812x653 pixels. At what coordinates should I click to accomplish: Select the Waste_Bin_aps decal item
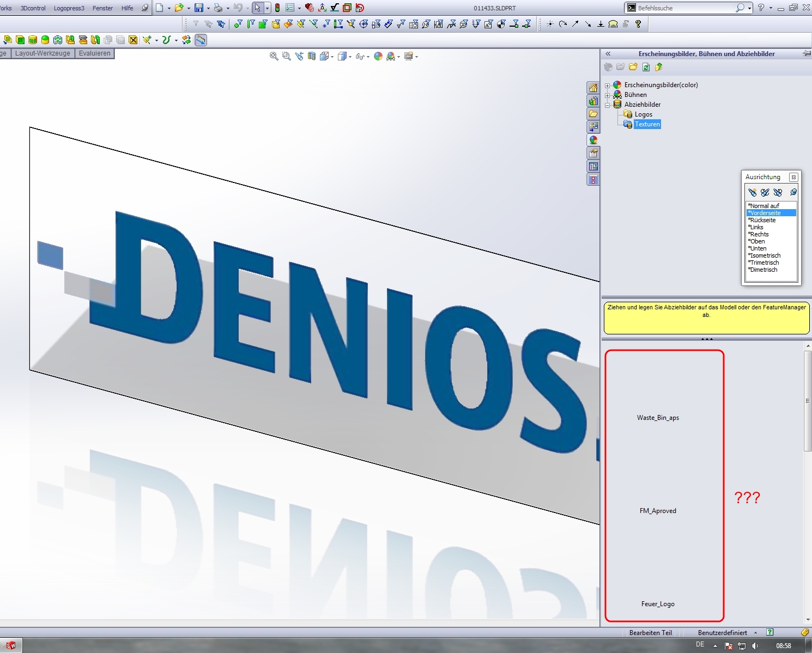tap(658, 418)
